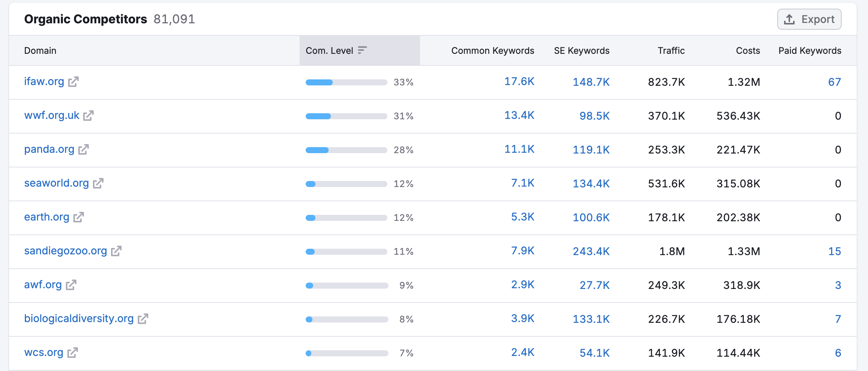868x371 pixels.
Task: Select the SE Keywords column header
Action: click(x=581, y=50)
